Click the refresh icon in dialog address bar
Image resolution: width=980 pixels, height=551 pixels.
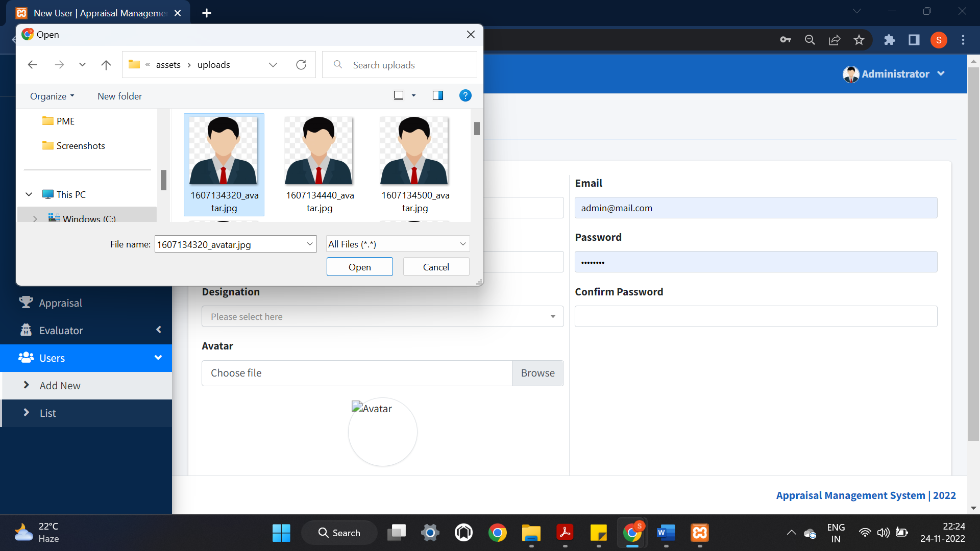coord(301,64)
